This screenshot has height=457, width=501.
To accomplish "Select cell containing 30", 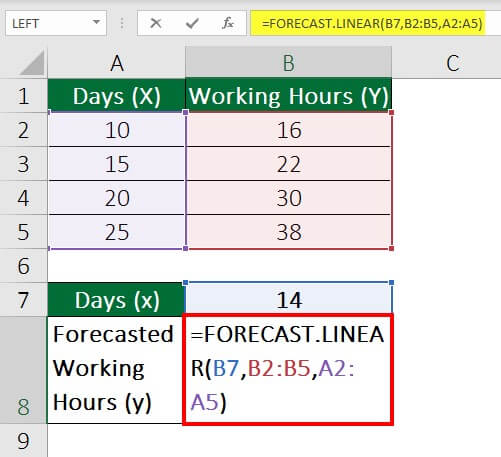I will [x=289, y=198].
